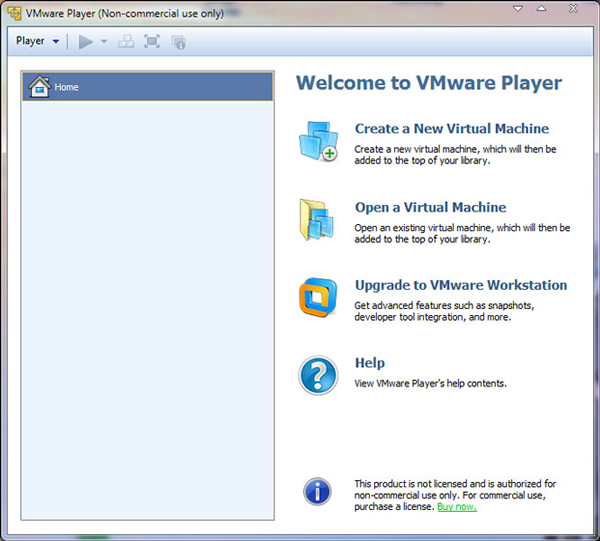The height and width of the screenshot is (541, 600).
Task: Click the VMware Workstation upgrade icon
Action: tap(318, 297)
